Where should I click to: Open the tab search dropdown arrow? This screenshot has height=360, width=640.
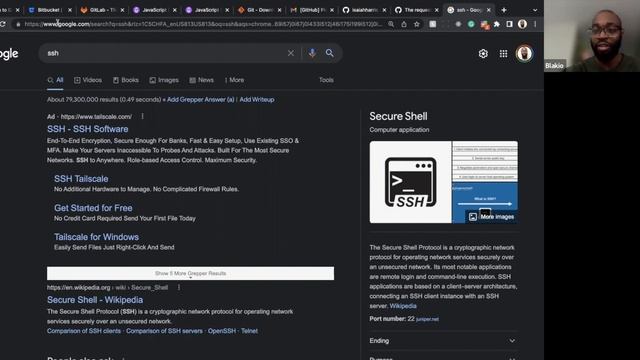click(x=535, y=10)
